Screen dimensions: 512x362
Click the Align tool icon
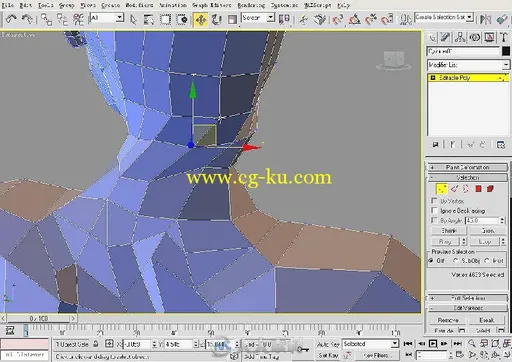pyautogui.click(x=502, y=19)
